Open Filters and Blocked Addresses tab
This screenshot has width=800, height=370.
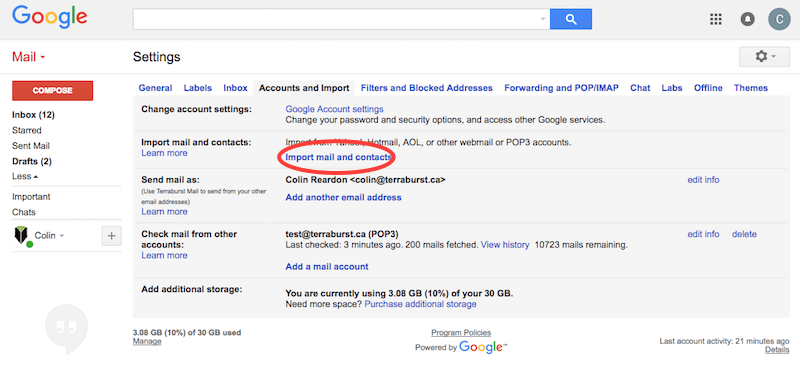(x=427, y=88)
